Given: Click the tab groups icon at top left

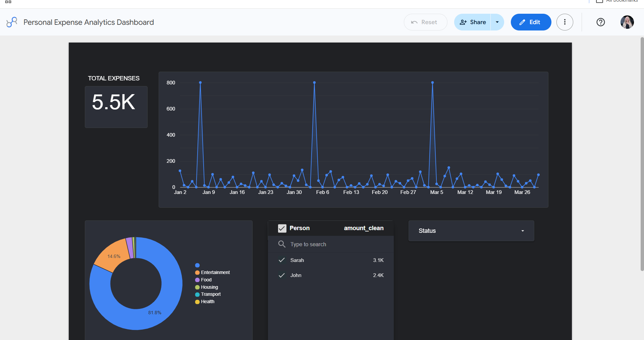Looking at the screenshot, I should point(8,2).
